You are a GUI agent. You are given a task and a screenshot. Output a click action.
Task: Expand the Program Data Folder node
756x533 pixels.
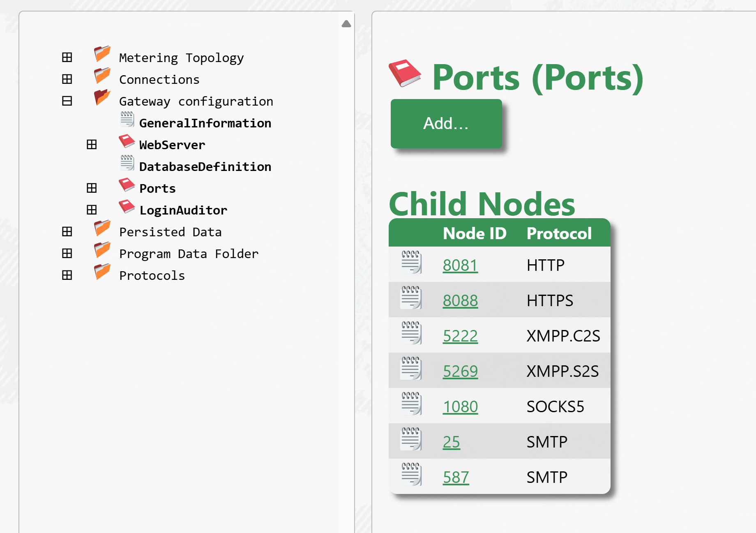point(67,253)
